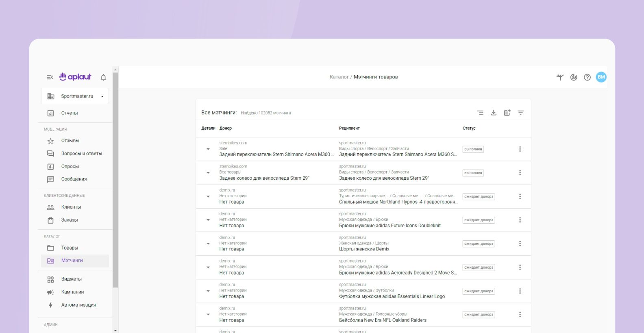Click the выполнен status badge in first row
The height and width of the screenshot is (333, 644).
coord(473,149)
